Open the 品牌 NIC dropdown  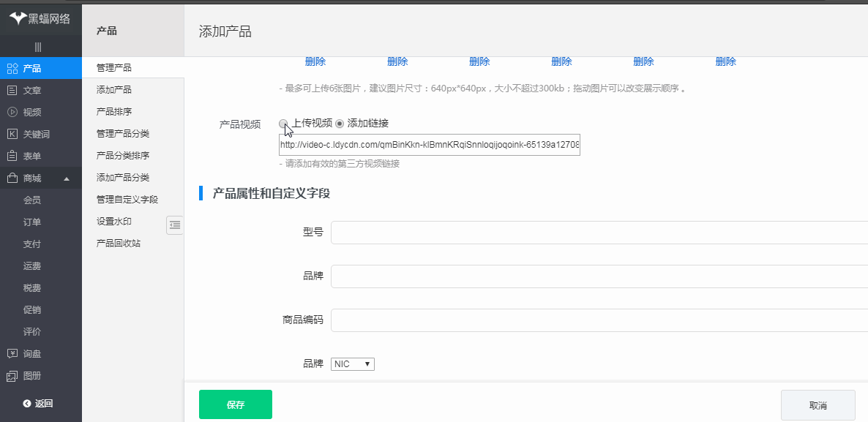click(353, 364)
